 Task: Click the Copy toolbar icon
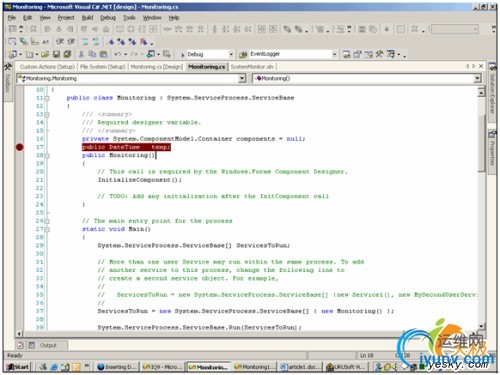[92, 54]
